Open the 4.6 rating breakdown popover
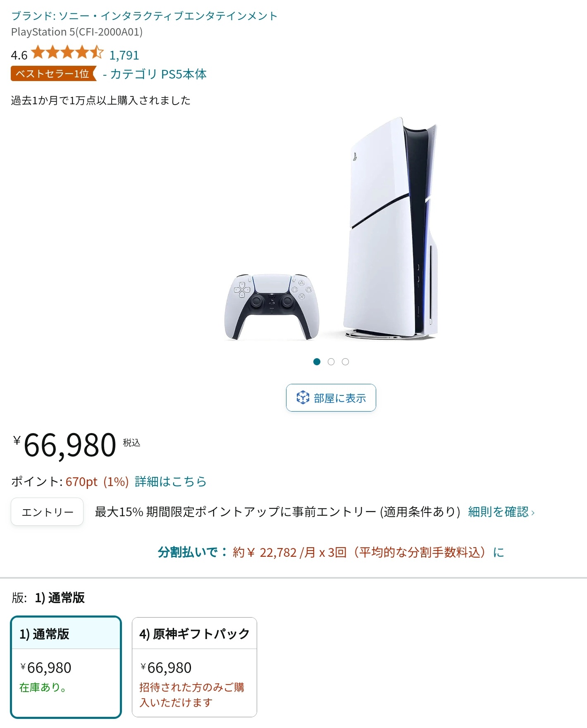Image resolution: width=587 pixels, height=728 pixels. tap(19, 55)
